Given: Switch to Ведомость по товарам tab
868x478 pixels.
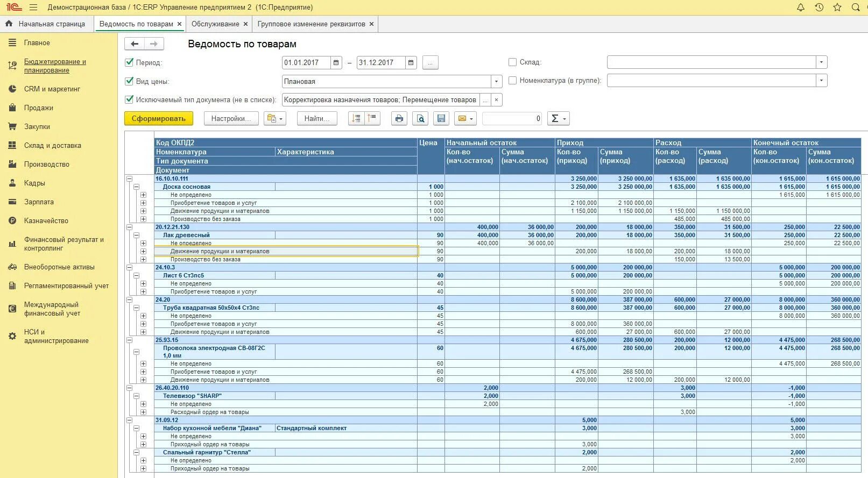Looking at the screenshot, I should tap(136, 24).
